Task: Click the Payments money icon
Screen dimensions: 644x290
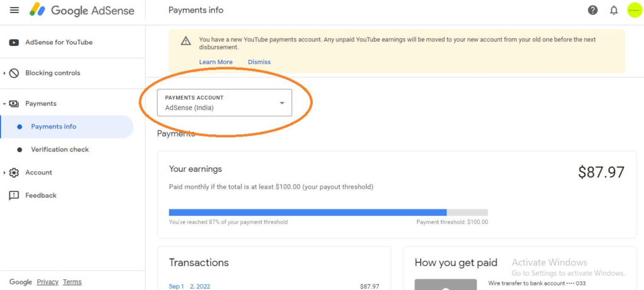Action: (14, 104)
